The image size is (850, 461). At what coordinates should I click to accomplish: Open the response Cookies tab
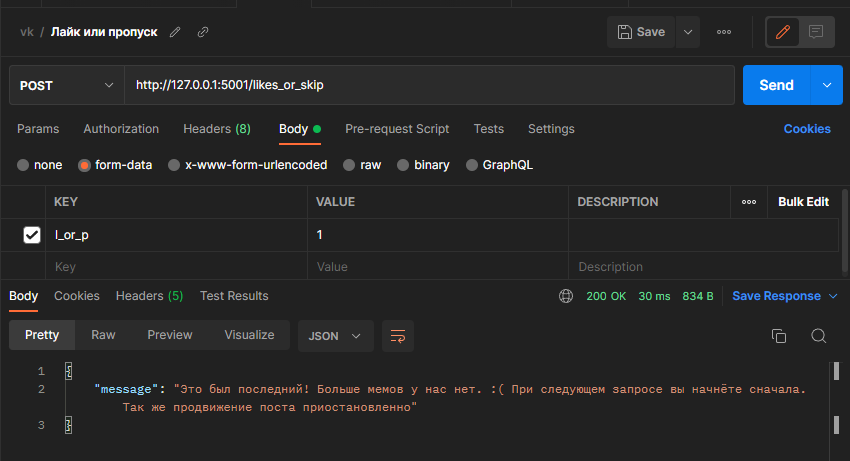[x=76, y=296]
